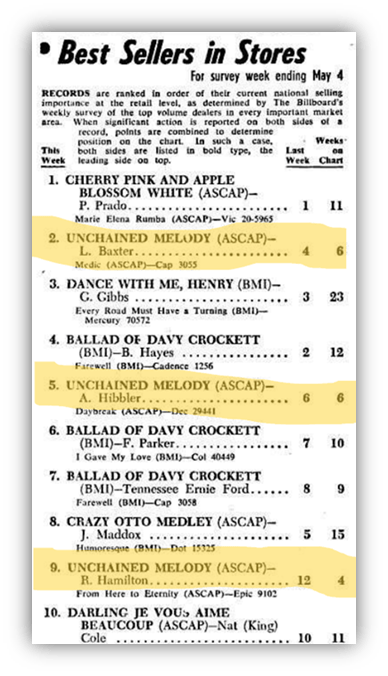Click Ballad of Davy Crockett by B. Hayes
Image resolution: width=388 pixels, height=676 pixels.
196,353
